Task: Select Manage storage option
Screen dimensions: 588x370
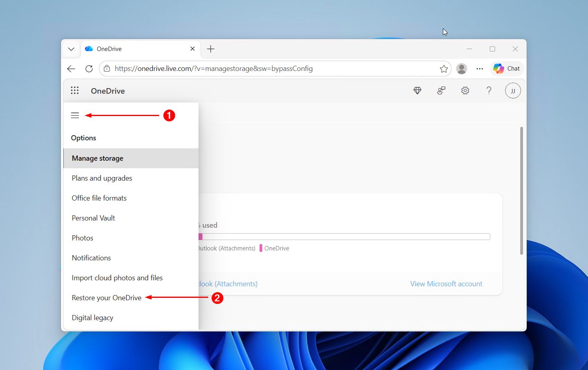Action: [131, 158]
